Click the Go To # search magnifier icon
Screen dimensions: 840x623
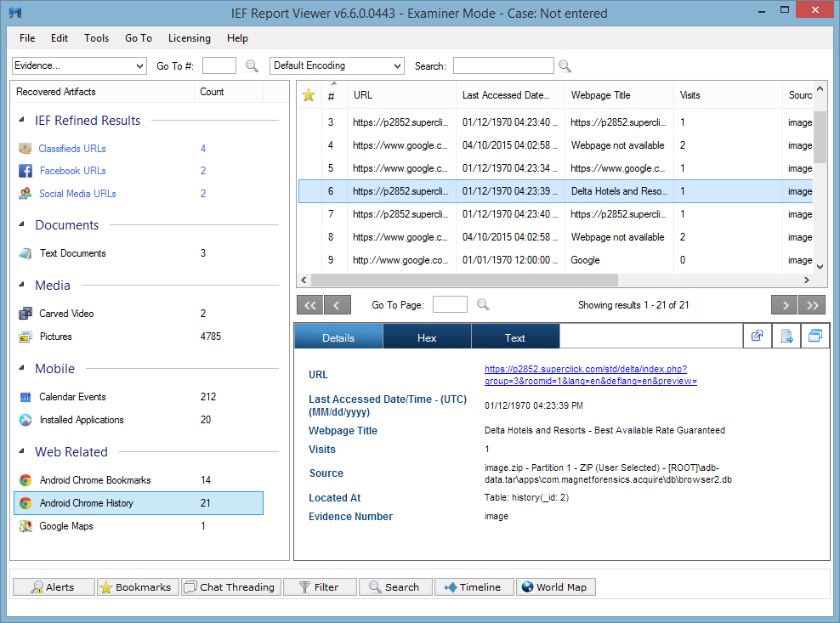tap(252, 66)
